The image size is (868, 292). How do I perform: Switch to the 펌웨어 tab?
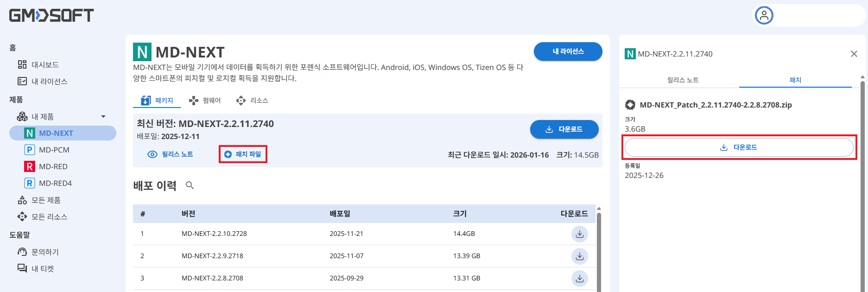coord(205,100)
